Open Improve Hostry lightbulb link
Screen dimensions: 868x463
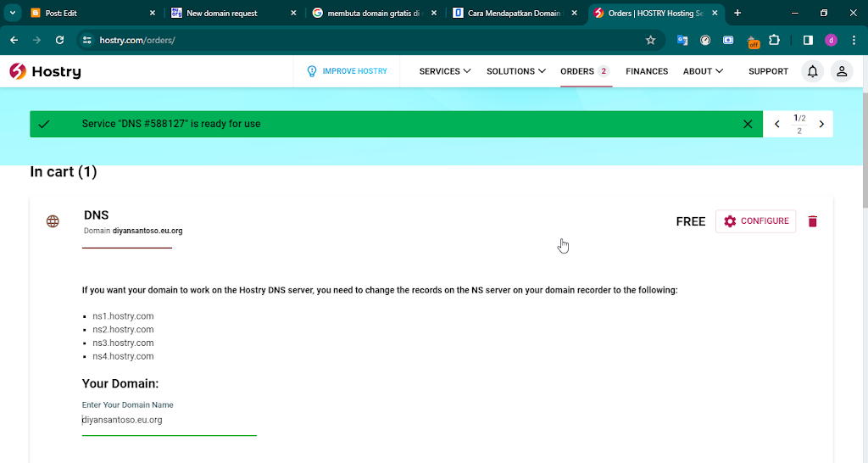347,71
